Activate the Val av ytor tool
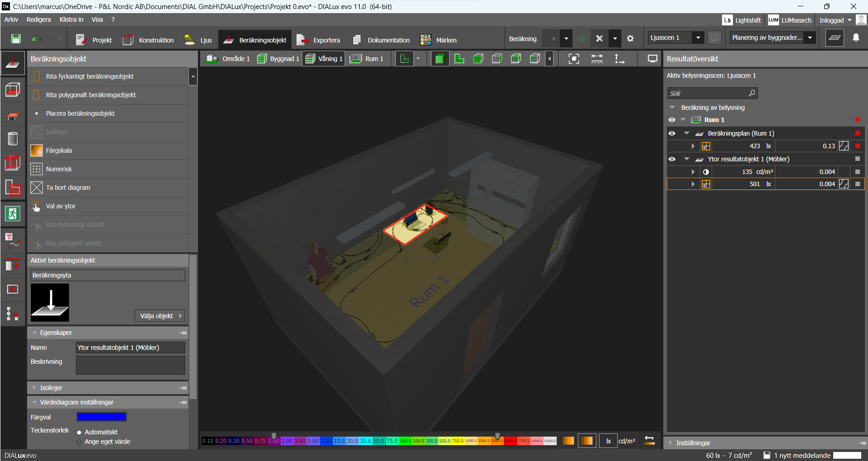Screen dimensions: 868x461 [x=108, y=206]
